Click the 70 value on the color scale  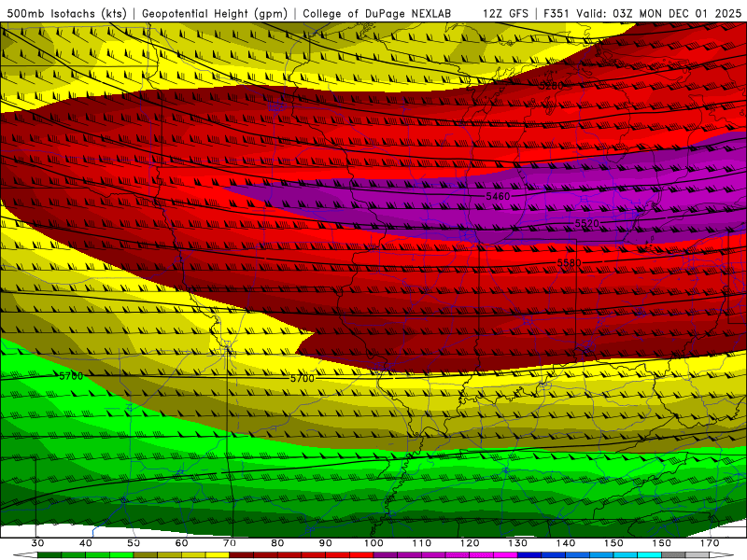[x=230, y=543]
